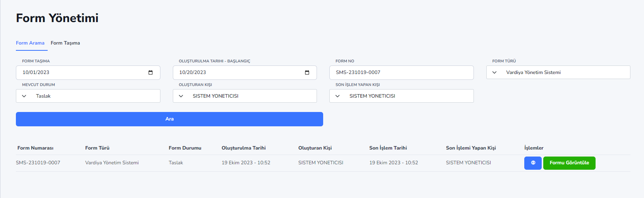This screenshot has width=644, height=198.
Task: Click the 10/20/2023 start date input
Action: [245, 72]
